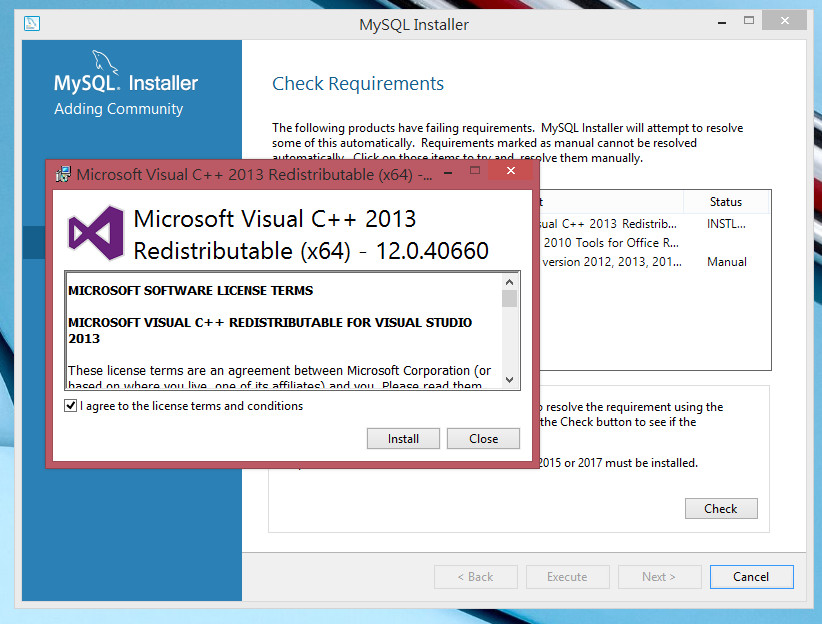Screen dimensions: 822x624
Task: Click the MySQL dolphin logo
Action: click(x=105, y=62)
